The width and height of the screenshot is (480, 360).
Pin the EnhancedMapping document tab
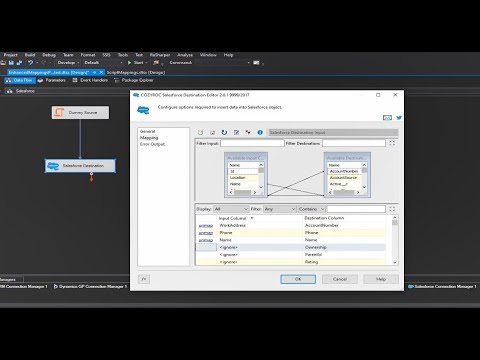[95, 72]
